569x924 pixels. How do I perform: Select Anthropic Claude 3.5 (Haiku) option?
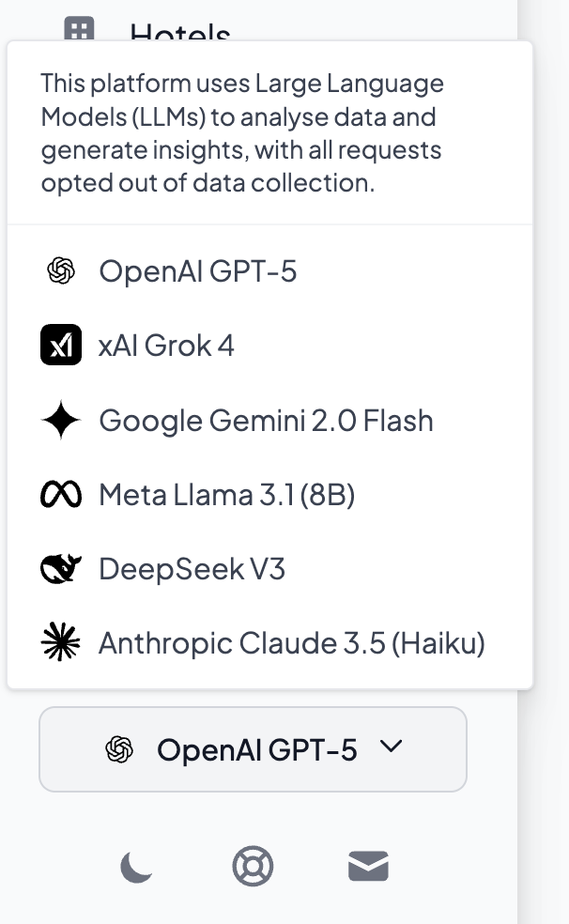291,643
